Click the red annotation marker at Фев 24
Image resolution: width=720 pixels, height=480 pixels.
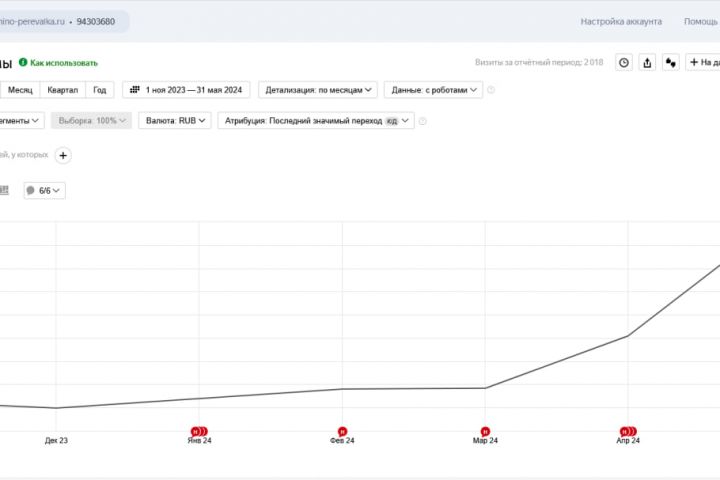click(x=342, y=431)
